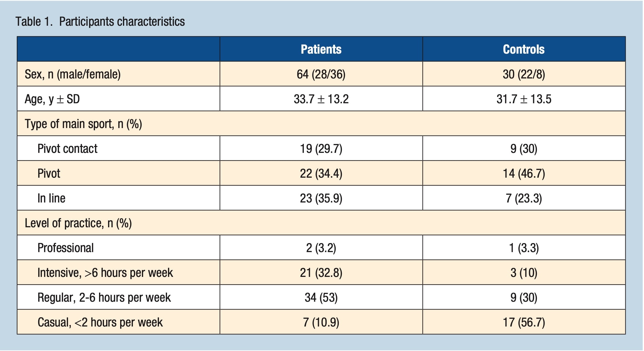Click the patients age value "33.7 ± 13.2"
The width and height of the screenshot is (644, 351).
tap(321, 99)
